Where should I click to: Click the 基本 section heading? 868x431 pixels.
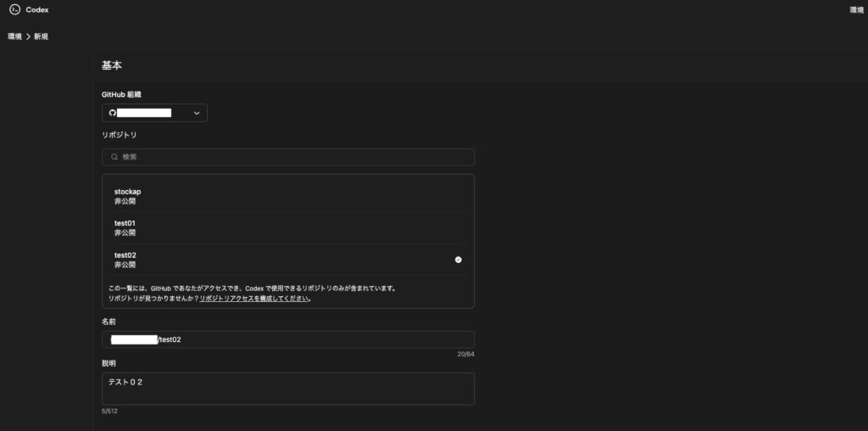click(x=112, y=65)
